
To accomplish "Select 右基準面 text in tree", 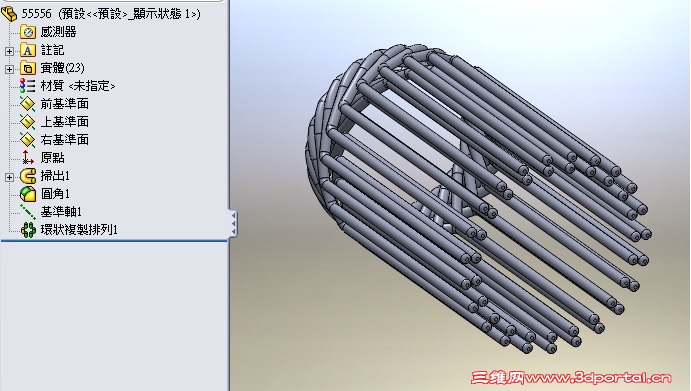I will pyautogui.click(x=65, y=140).
